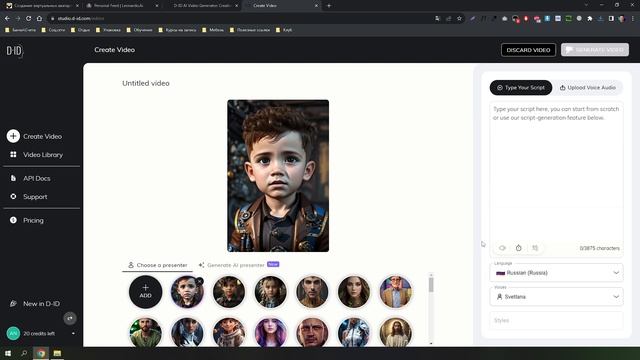Open the Voices dropdown showing Svetlana
Viewport: 640px width, 360px height.
[556, 297]
